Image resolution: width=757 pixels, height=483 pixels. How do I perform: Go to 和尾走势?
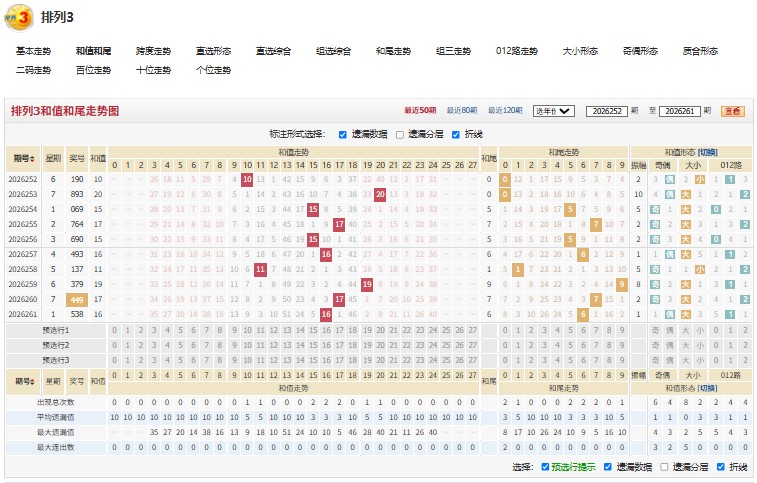click(393, 51)
